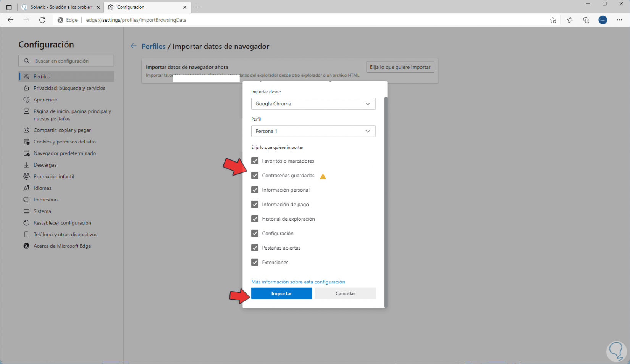Click the Impresoras printer icon

click(x=26, y=200)
